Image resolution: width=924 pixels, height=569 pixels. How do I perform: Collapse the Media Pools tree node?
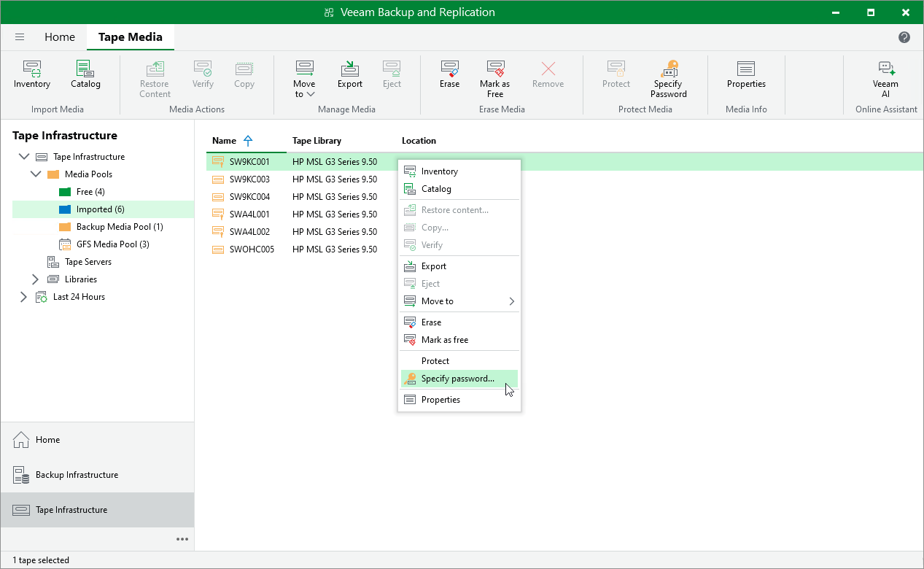[36, 174]
